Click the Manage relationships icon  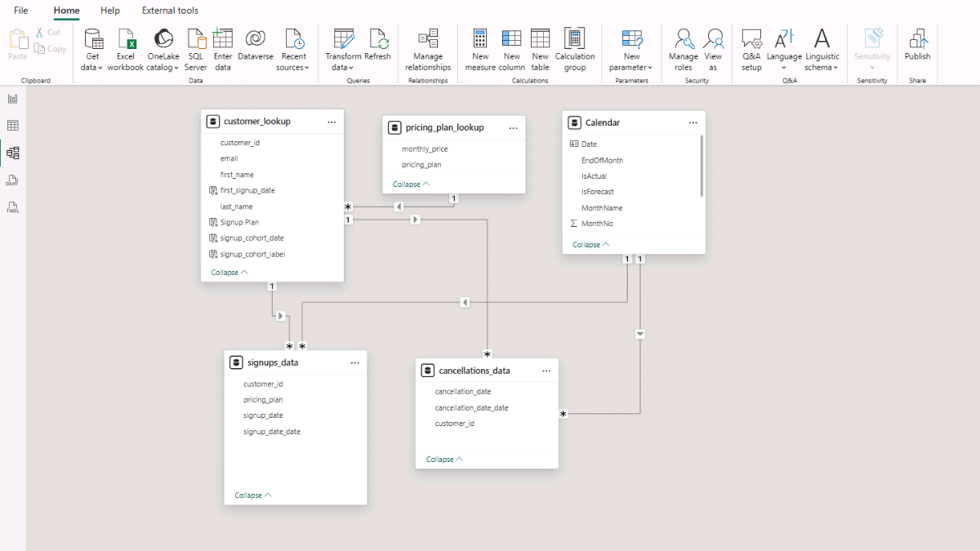tap(428, 39)
